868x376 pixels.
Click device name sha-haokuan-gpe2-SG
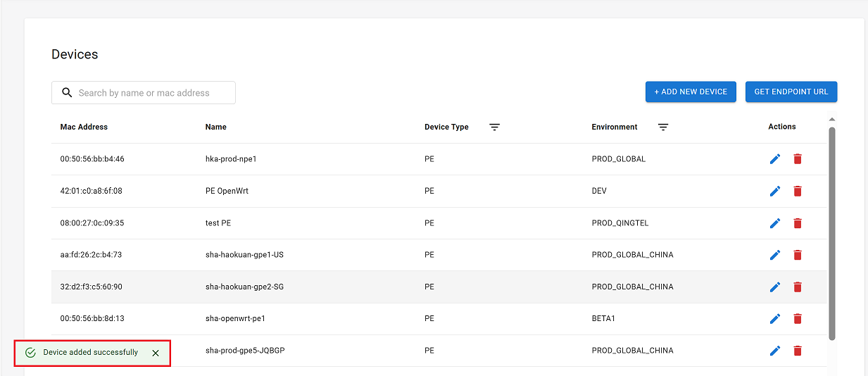(x=244, y=287)
